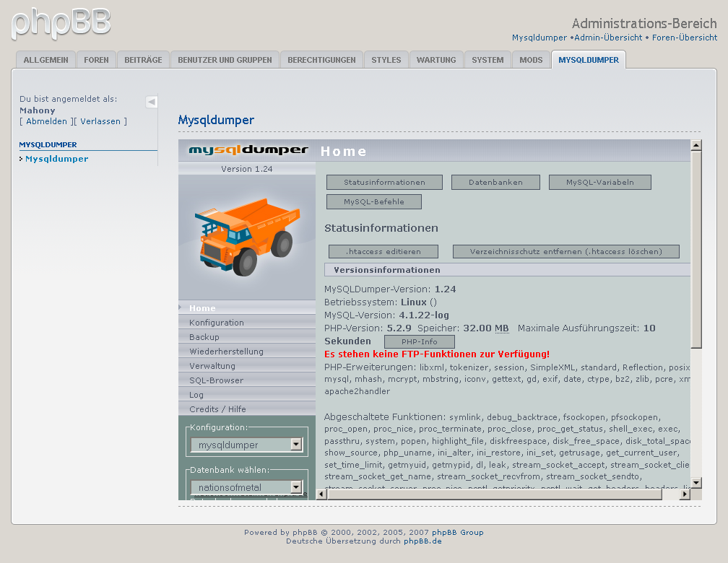Go to the Foren-Übersicht link
728x563 pixels.
[685, 38]
